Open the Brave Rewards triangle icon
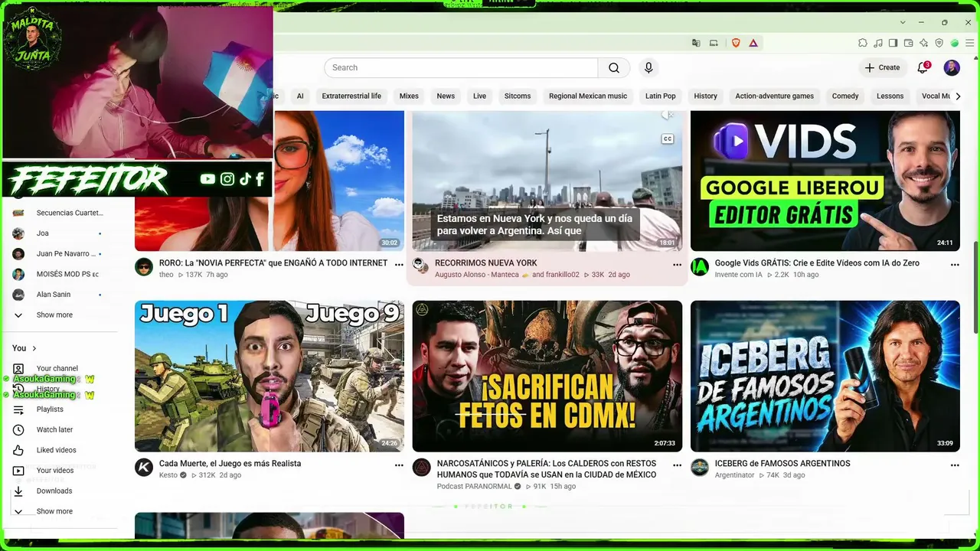Image resolution: width=980 pixels, height=551 pixels. 753,43
